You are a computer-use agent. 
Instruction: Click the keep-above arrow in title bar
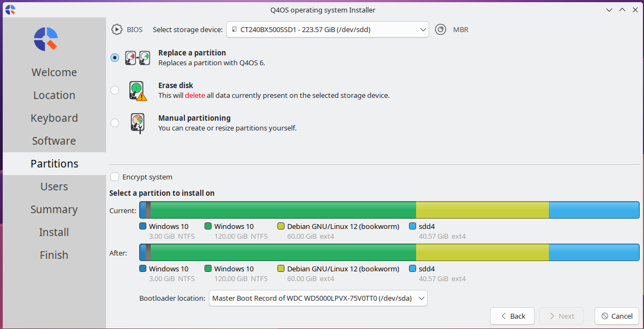(621, 10)
